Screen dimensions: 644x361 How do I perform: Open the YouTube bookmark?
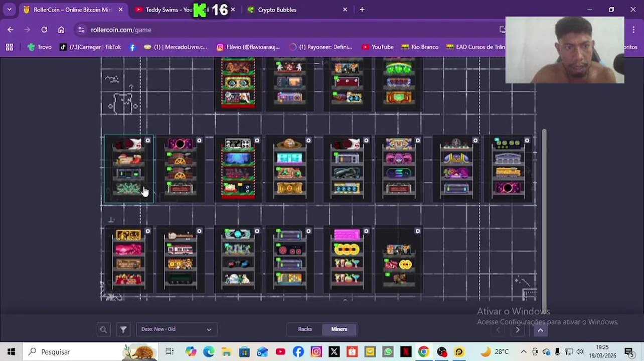click(x=378, y=47)
